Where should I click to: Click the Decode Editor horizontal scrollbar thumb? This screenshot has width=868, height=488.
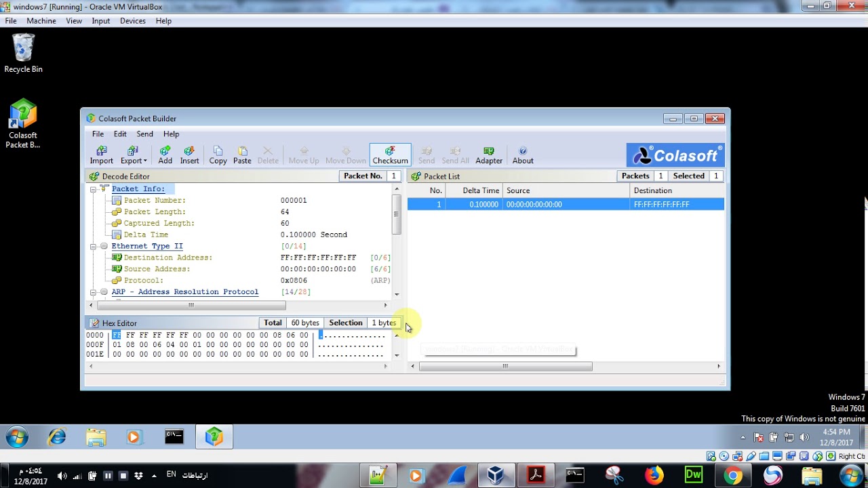(191, 306)
